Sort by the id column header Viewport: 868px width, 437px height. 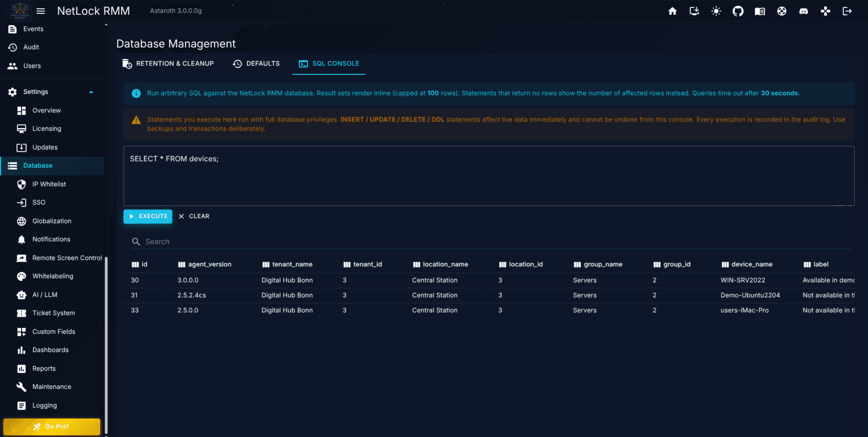click(x=140, y=265)
